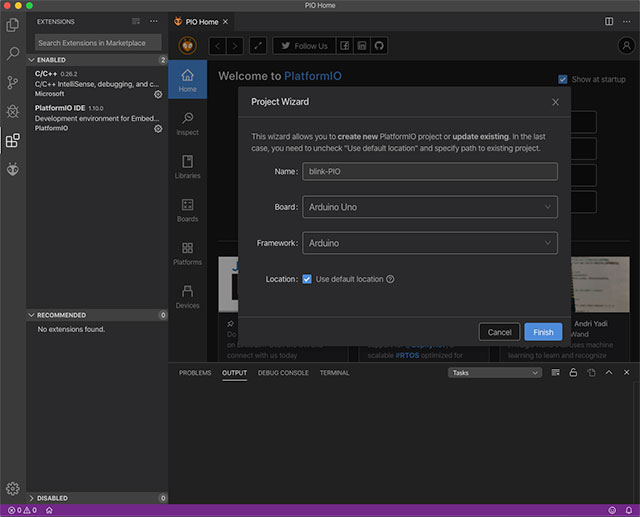Screen dimensions: 640x517
Task: Switch to the Problems panel tab
Action: point(195,373)
